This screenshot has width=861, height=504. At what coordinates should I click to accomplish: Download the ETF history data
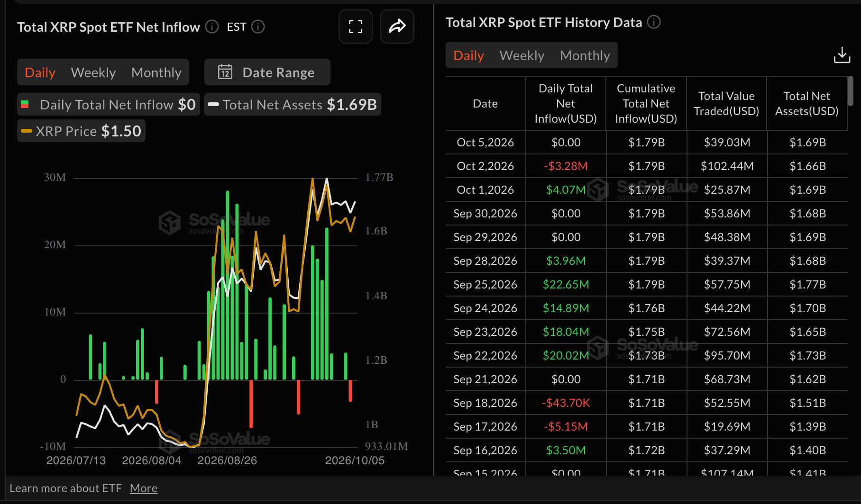click(842, 55)
